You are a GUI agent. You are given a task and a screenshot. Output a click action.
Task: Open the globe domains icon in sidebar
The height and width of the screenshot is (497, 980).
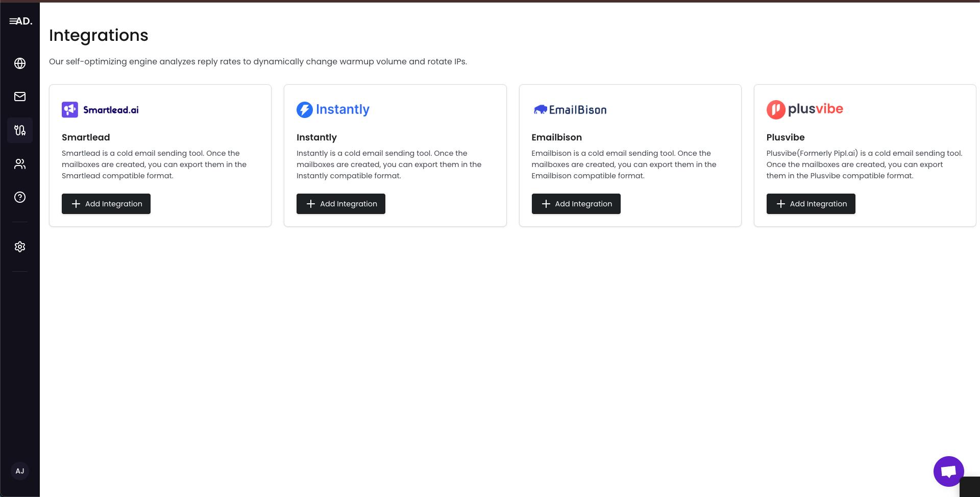pos(20,63)
